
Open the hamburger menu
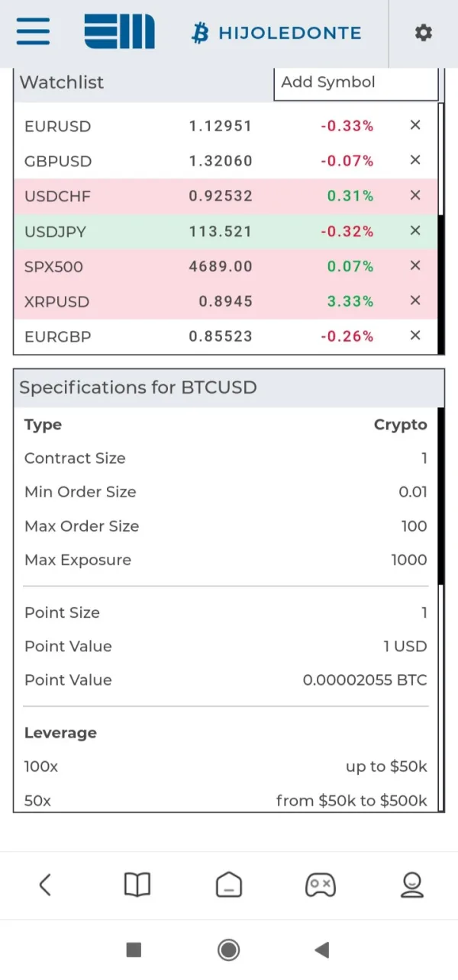33,33
